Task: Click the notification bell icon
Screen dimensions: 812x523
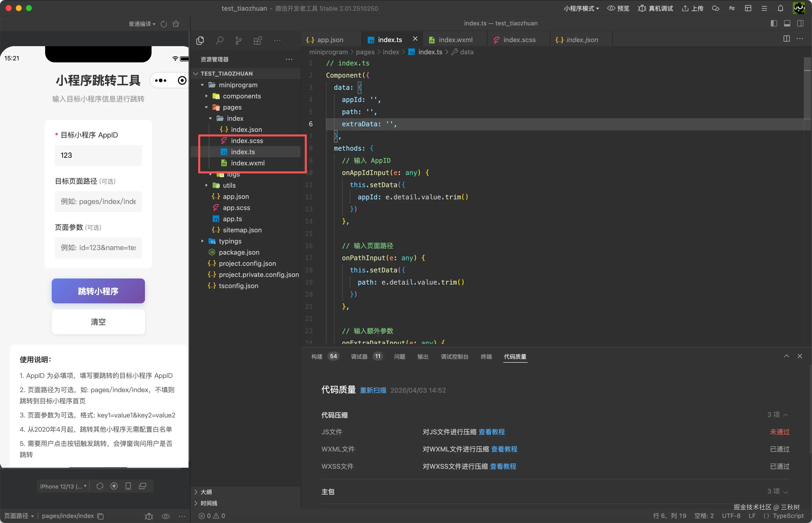Action: coord(780,8)
